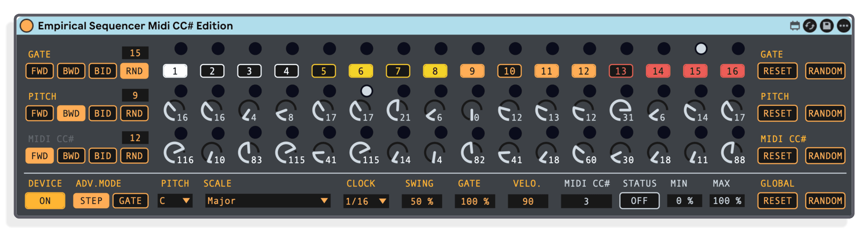Click the MAX value field showing 100 %
868x232 pixels.
(727, 201)
